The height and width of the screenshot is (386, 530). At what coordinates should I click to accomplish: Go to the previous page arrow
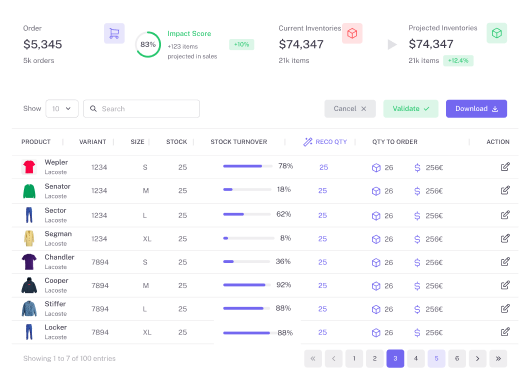coord(334,359)
